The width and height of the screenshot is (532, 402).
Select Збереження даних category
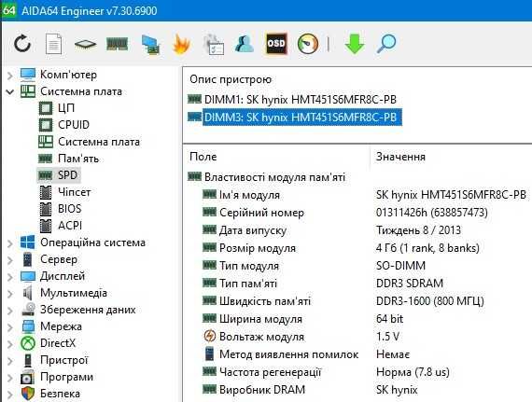pyautogui.click(x=78, y=310)
